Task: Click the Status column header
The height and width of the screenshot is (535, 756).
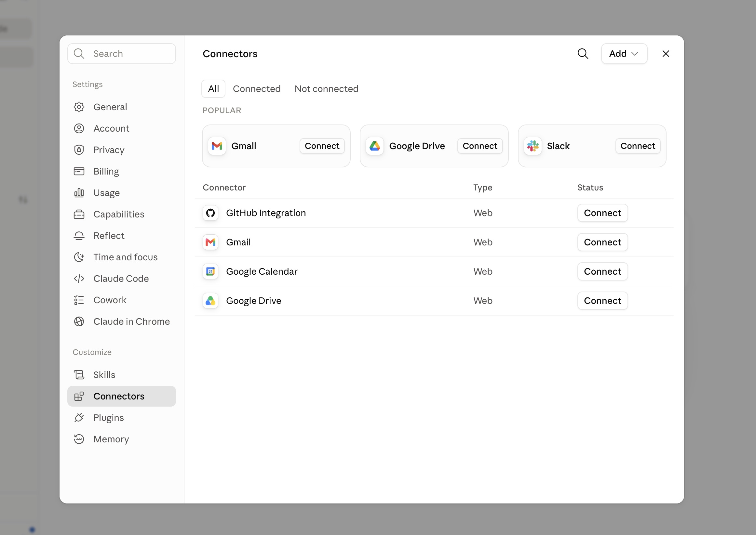Action: click(x=590, y=188)
